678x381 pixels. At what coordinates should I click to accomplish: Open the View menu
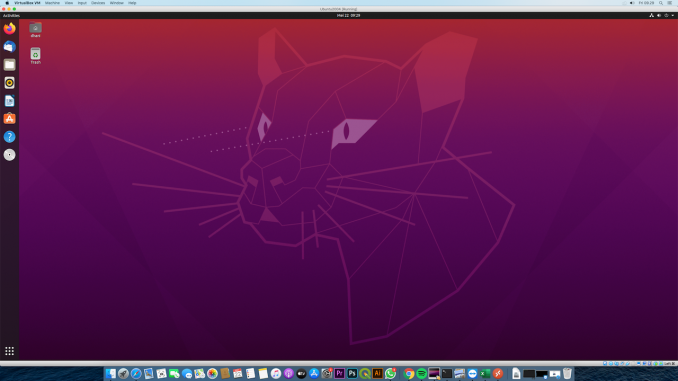(69, 3)
